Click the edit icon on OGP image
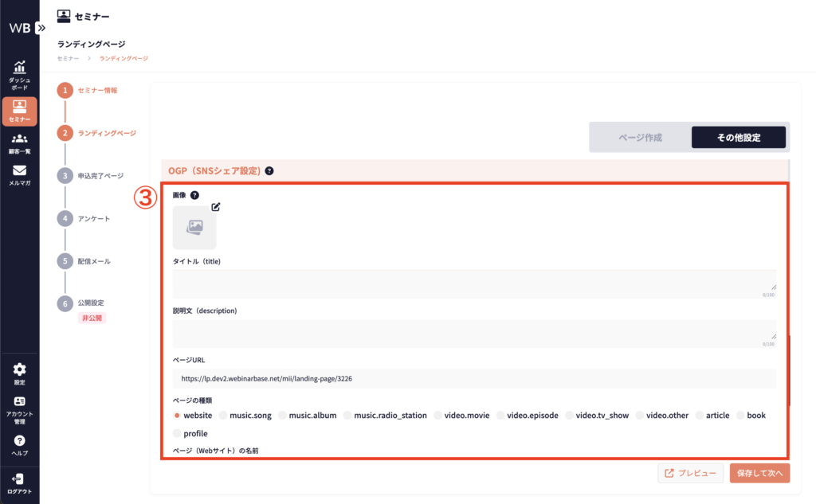This screenshot has width=816, height=504. pos(215,207)
